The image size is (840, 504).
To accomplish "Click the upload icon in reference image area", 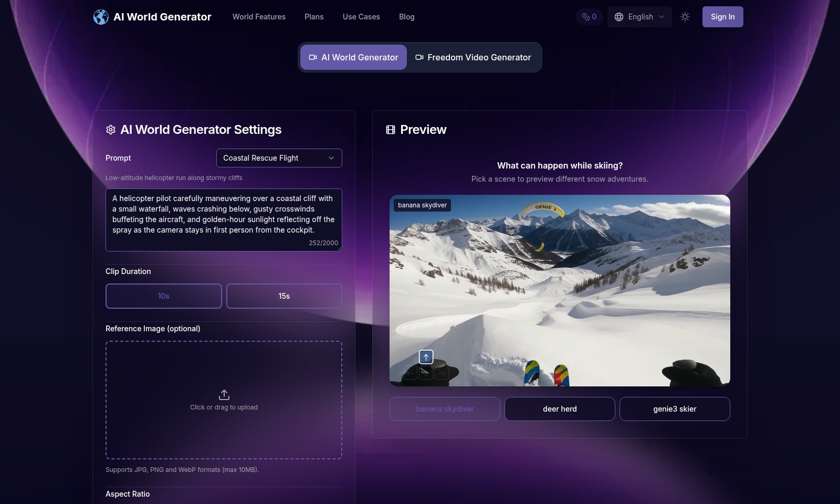I will (224, 394).
